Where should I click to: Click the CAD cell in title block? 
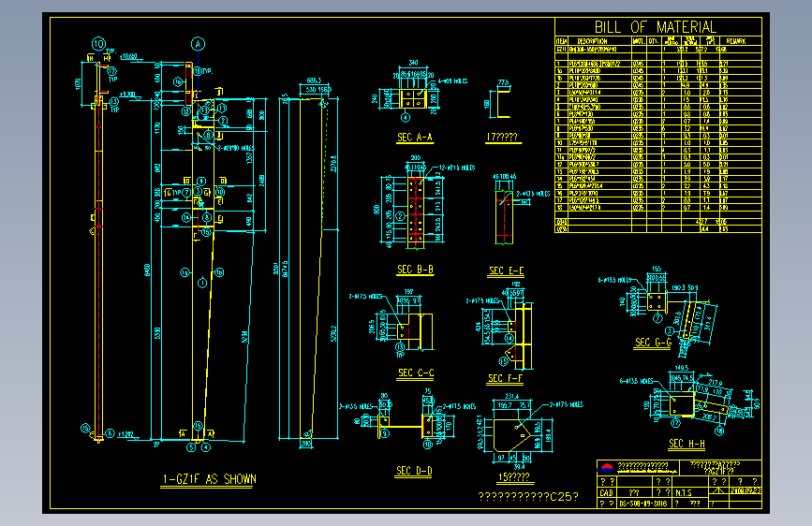pos(606,493)
